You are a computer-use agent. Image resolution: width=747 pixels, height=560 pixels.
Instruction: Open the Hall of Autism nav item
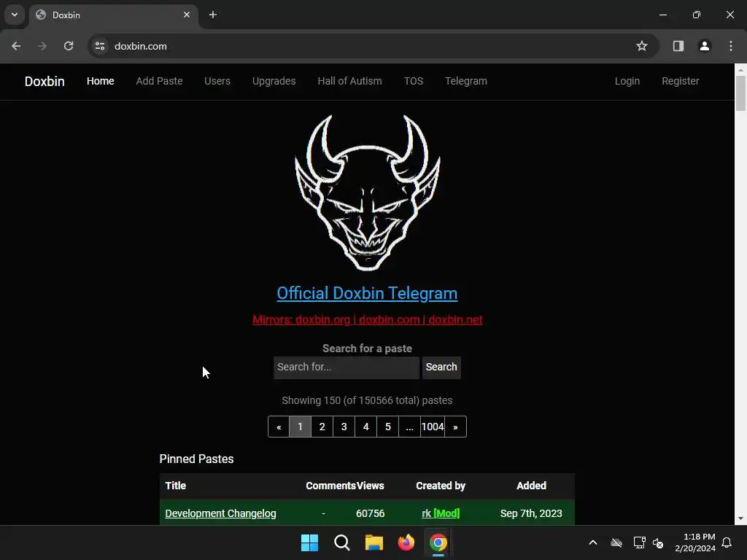tap(349, 81)
